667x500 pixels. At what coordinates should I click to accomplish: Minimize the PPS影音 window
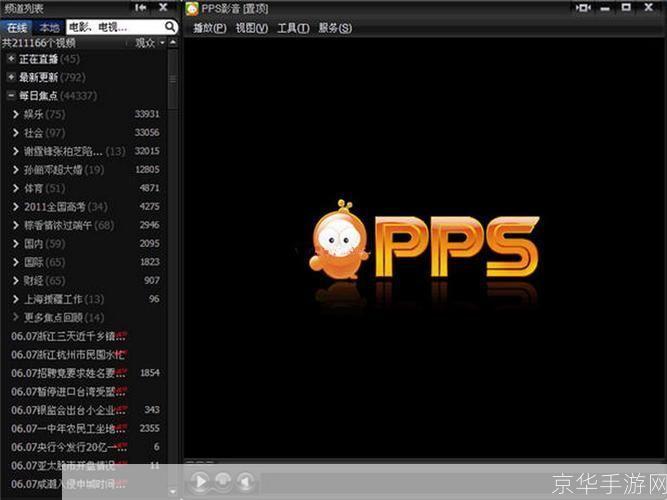click(x=605, y=9)
